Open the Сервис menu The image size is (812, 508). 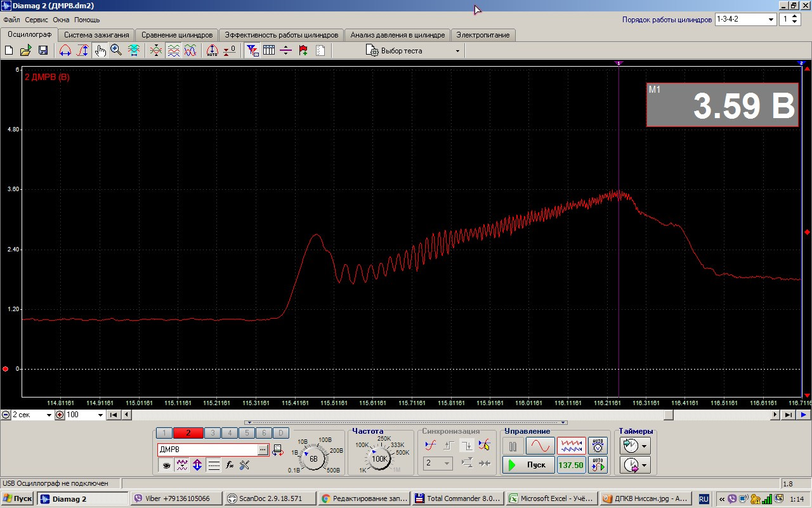37,20
